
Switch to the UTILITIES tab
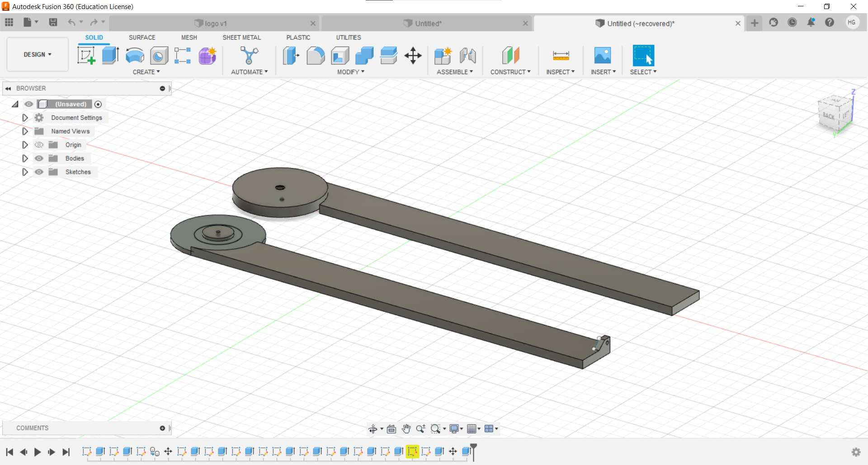[x=349, y=38]
